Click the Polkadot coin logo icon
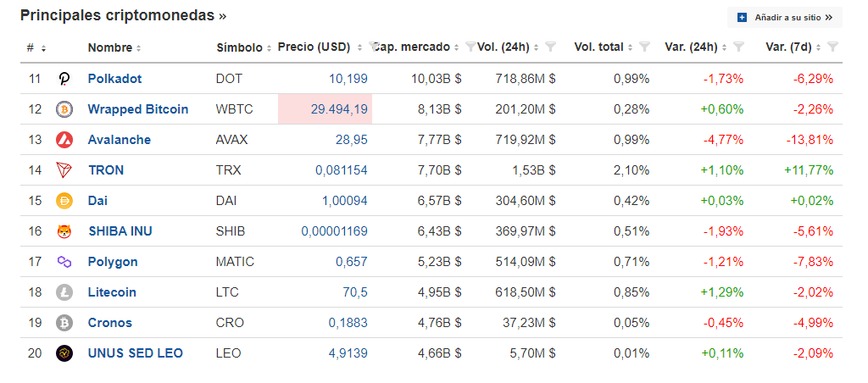Viewport: 868px width, 383px height. [64, 79]
